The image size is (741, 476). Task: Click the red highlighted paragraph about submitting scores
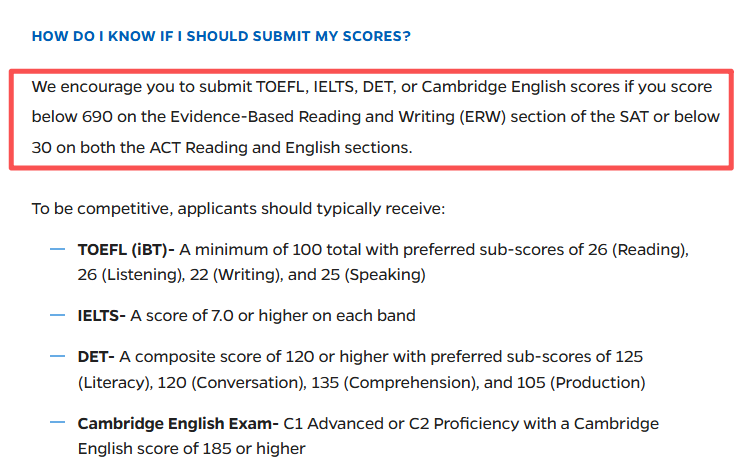coord(371,119)
